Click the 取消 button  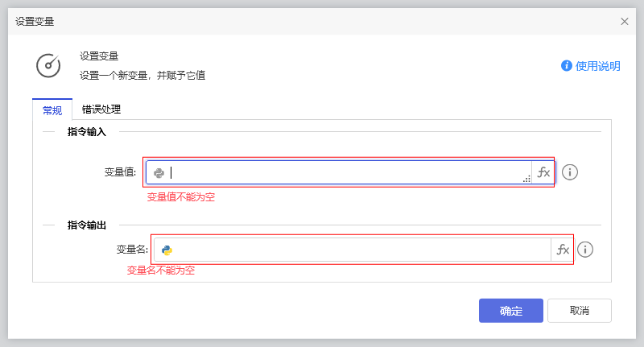pos(579,311)
